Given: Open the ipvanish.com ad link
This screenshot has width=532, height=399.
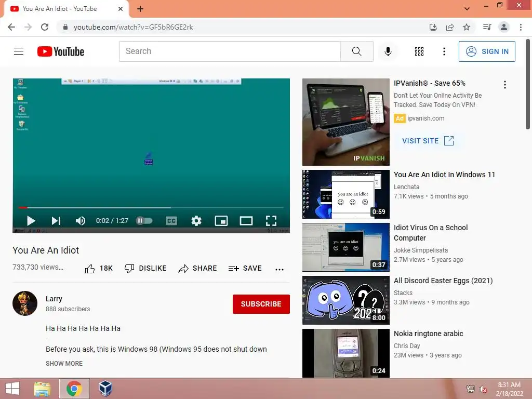Looking at the screenshot, I should tap(426, 118).
